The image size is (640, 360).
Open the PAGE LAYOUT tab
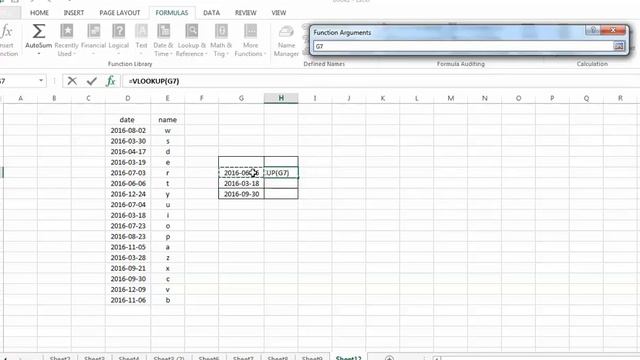[x=120, y=13]
